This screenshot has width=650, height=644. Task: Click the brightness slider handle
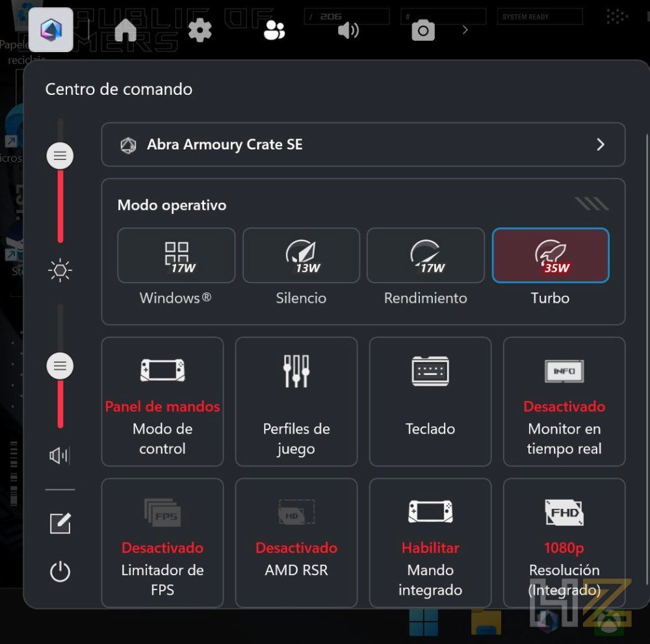(x=60, y=156)
